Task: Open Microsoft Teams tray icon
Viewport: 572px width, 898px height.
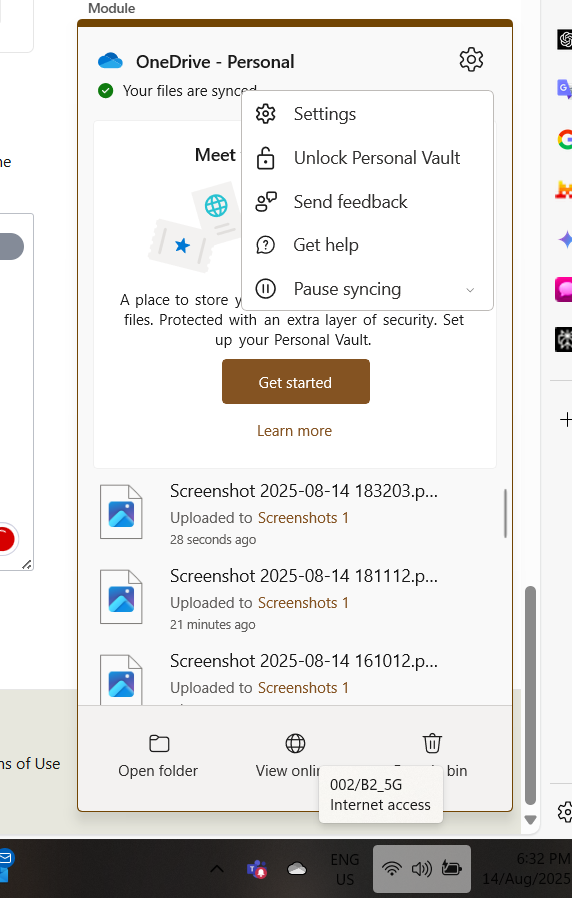Action: point(257,869)
